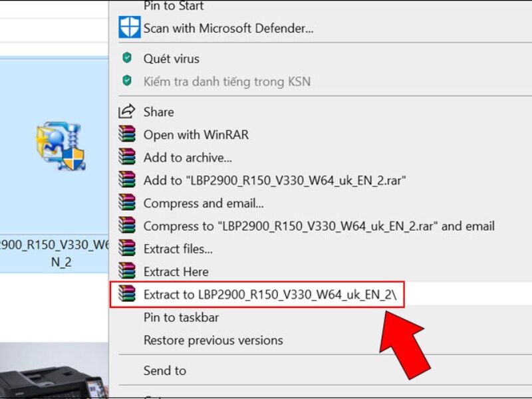Select Compress to "LBP2900...rar" and email

coord(319,226)
